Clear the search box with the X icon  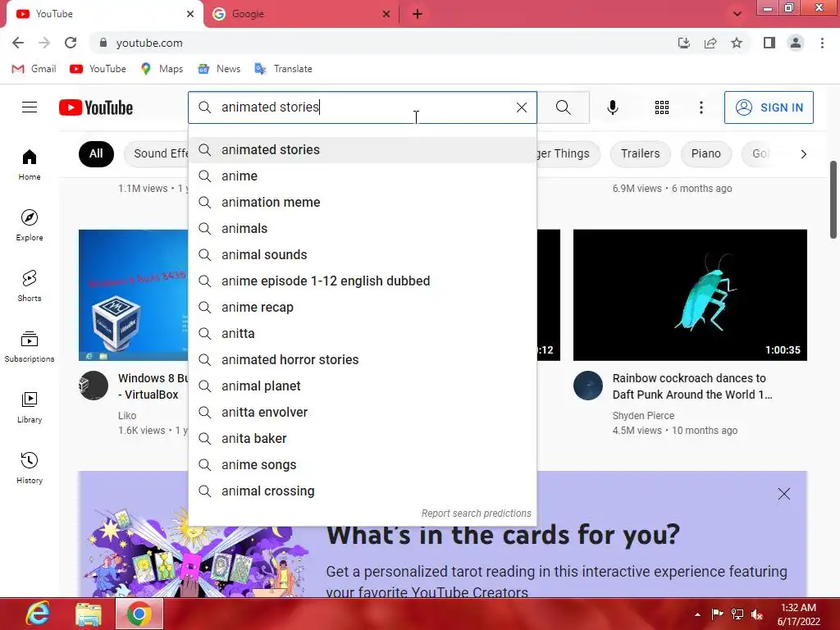521,107
